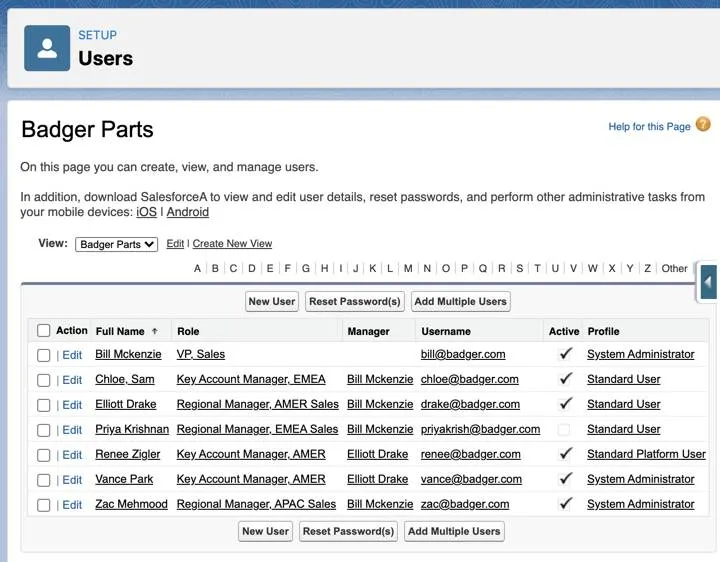The image size is (720, 562).
Task: Open the VP, Sales role link
Action: point(201,354)
